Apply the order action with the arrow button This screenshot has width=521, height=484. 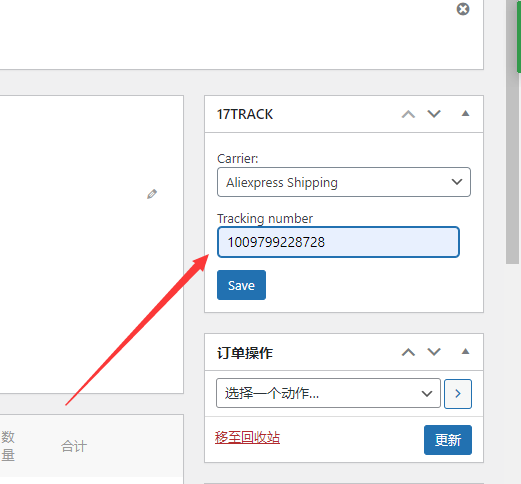tap(458, 394)
